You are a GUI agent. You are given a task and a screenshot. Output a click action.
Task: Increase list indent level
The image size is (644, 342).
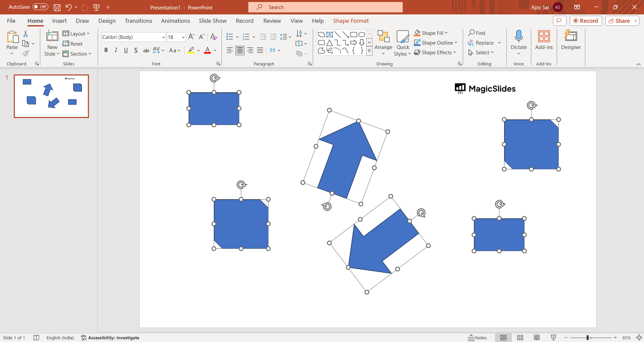coord(273,37)
